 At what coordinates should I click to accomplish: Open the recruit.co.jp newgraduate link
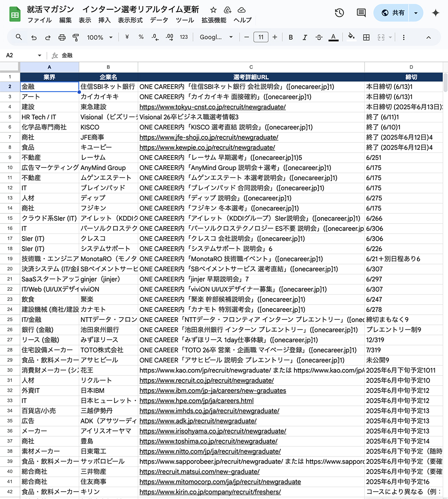[207, 381]
